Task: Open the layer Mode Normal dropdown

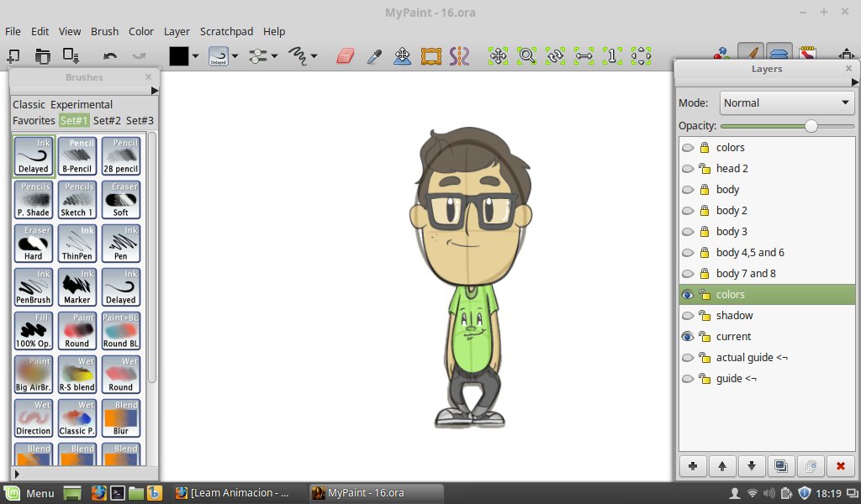Action: click(x=787, y=102)
